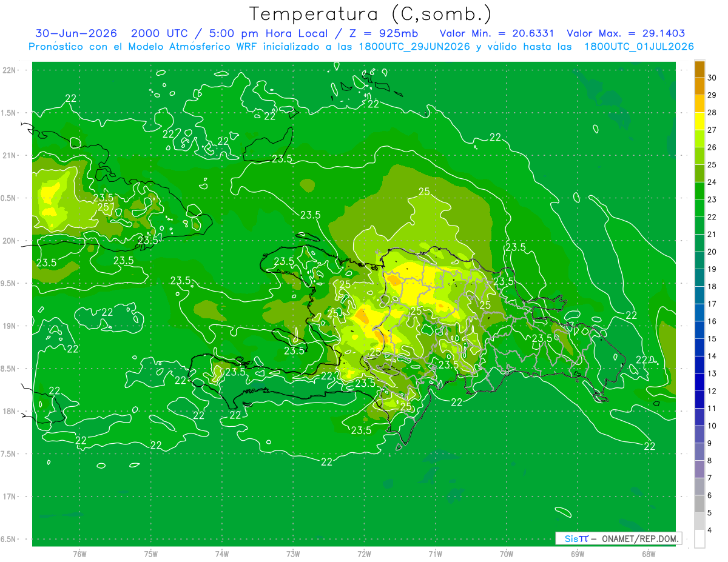The height and width of the screenshot is (562, 728).
Task: Click color scale value "14"
Action: (712, 356)
